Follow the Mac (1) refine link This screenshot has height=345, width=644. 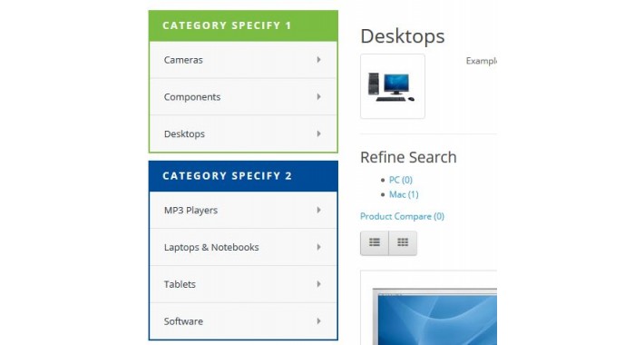404,194
